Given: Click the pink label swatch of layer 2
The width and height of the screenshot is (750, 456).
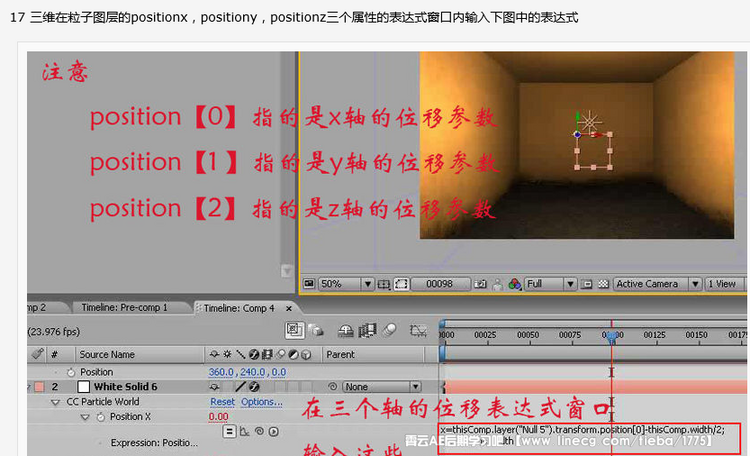Looking at the screenshot, I should [x=40, y=387].
